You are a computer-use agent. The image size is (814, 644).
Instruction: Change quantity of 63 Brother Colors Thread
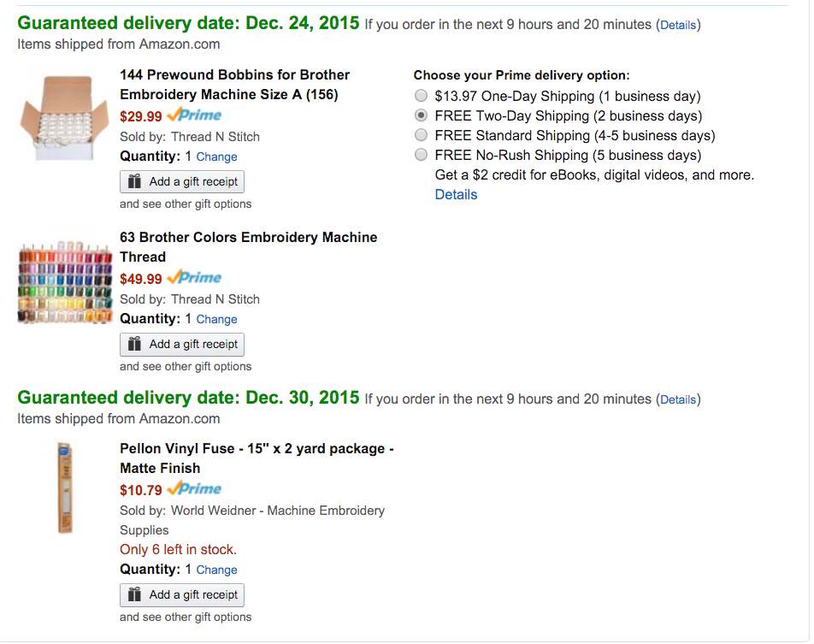[x=216, y=320]
